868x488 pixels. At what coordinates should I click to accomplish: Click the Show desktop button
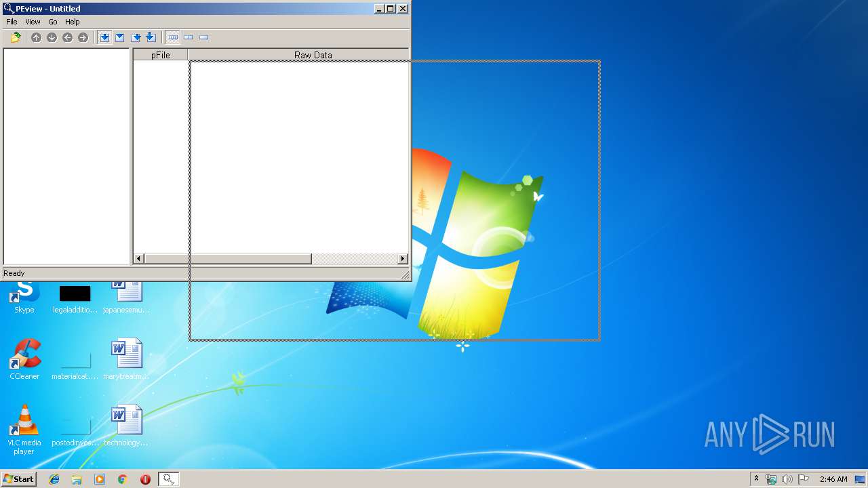(x=861, y=479)
